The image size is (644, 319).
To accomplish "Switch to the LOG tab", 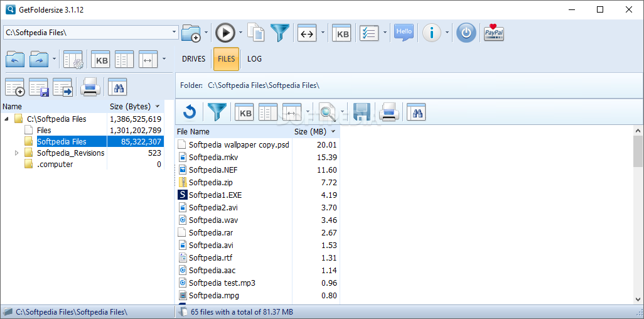I will click(254, 59).
